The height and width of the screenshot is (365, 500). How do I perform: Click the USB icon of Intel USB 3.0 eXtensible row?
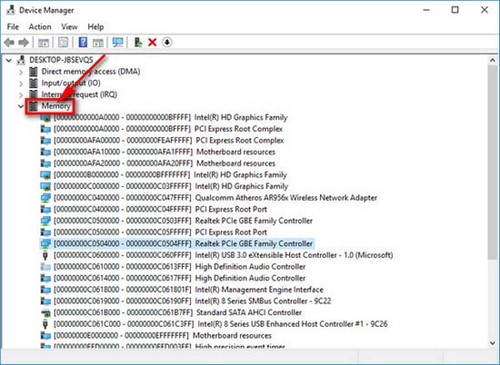pyautogui.click(x=45, y=255)
